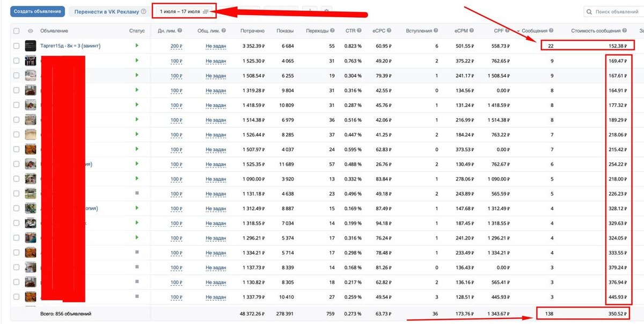Click the 3 352.39 ₽ spent value
Viewport: 644px width, 324px height.
click(x=253, y=46)
